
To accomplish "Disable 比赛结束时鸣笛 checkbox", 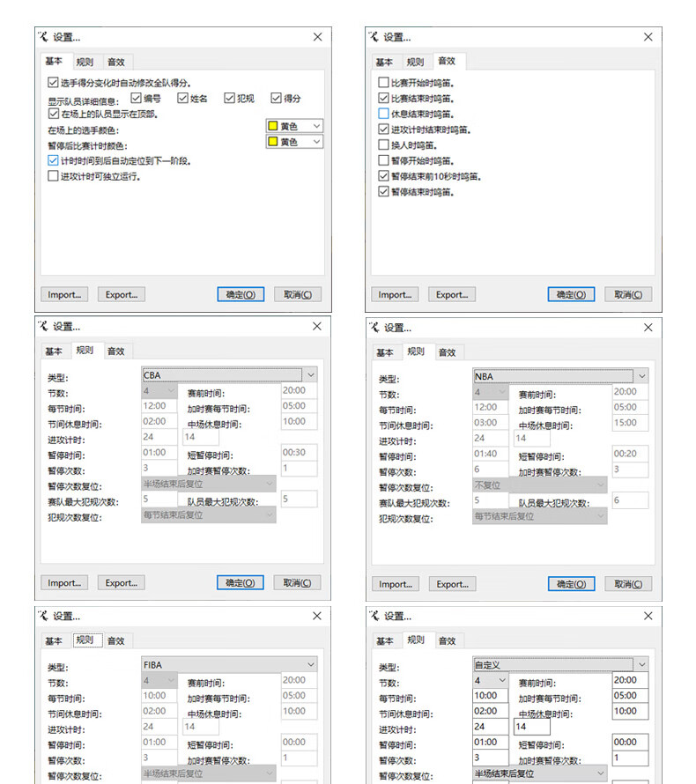I will 383,98.
